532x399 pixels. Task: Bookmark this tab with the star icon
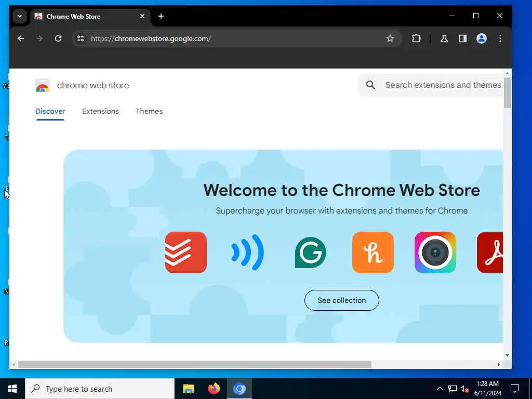390,38
